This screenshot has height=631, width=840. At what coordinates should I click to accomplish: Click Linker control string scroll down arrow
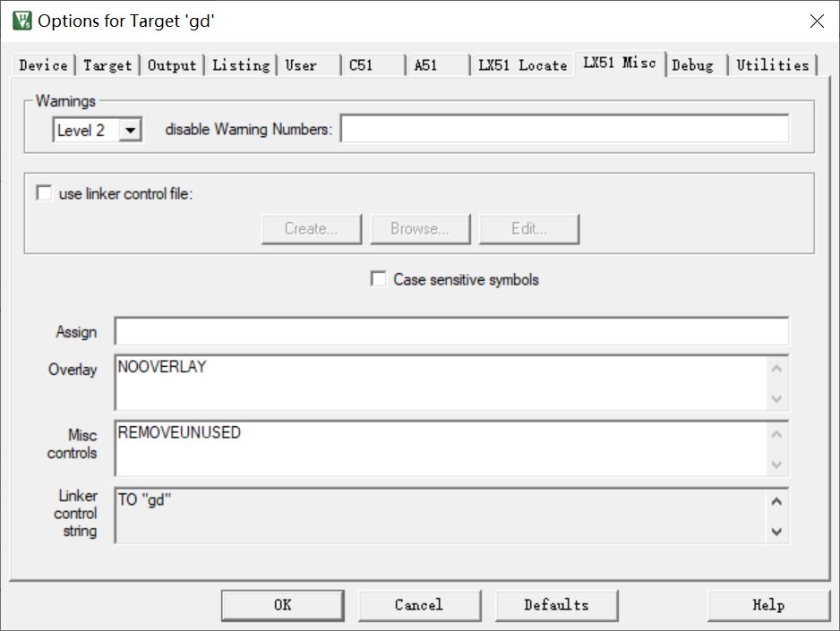pyautogui.click(x=776, y=532)
